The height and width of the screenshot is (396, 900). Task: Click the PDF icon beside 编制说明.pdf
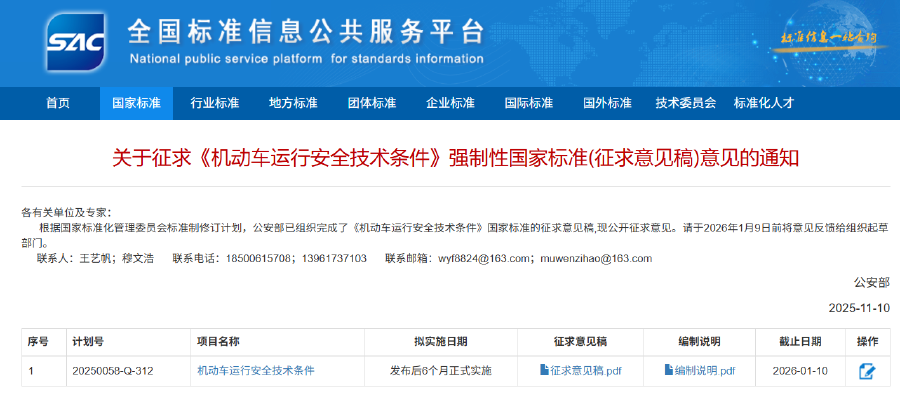[x=669, y=370]
